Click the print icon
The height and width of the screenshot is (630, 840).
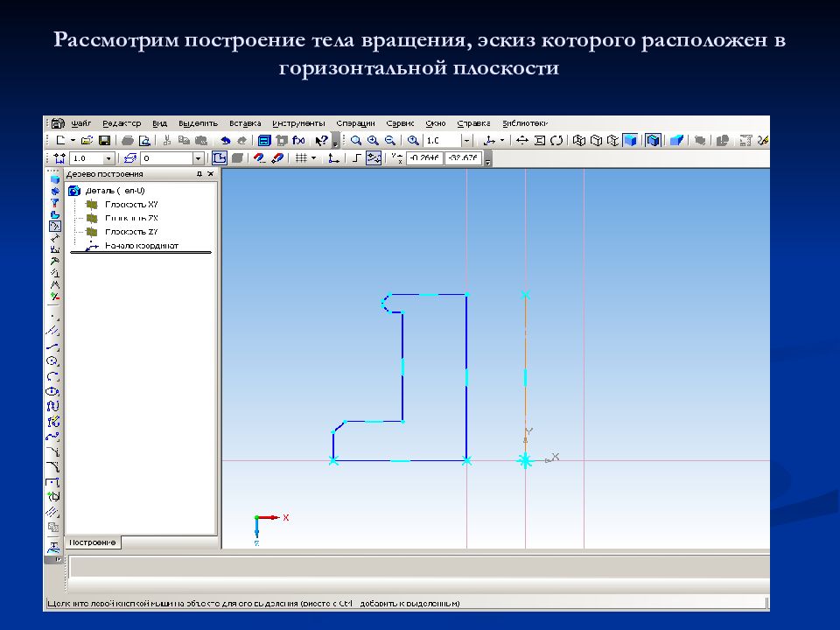(x=128, y=140)
